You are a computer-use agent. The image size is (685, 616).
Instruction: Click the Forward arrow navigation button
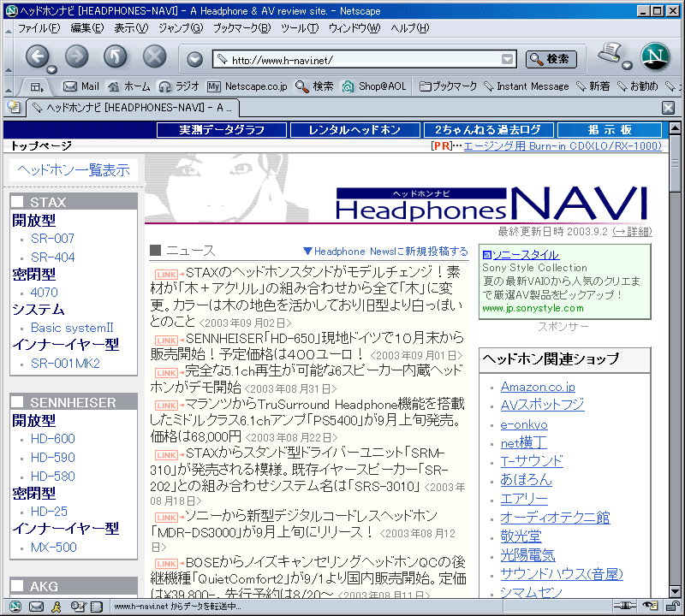click(x=76, y=56)
